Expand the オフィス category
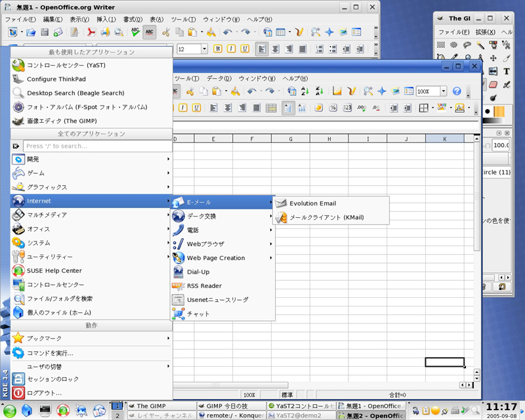Viewport: 525px width, 420px height. (91, 229)
